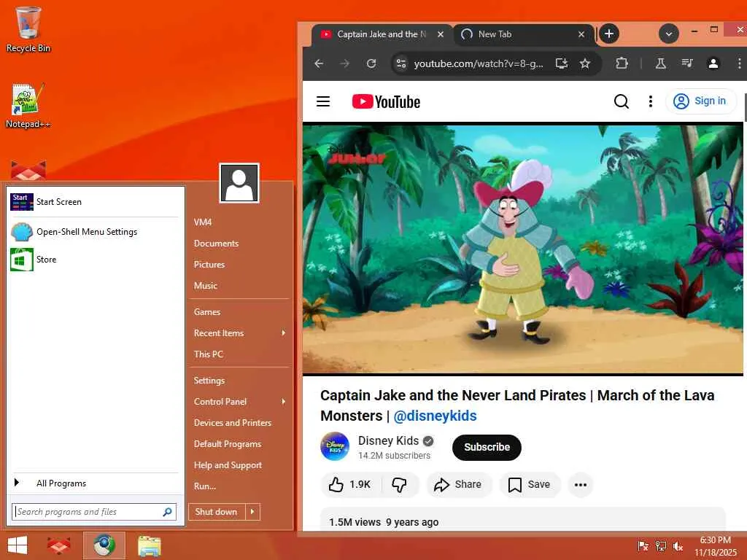Expand Recent Items submenu arrow

coord(284,332)
